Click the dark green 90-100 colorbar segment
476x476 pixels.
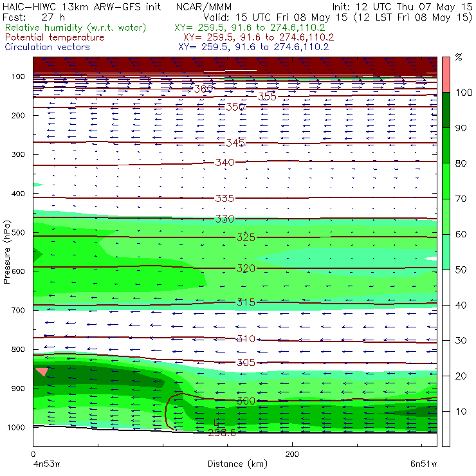click(x=446, y=110)
